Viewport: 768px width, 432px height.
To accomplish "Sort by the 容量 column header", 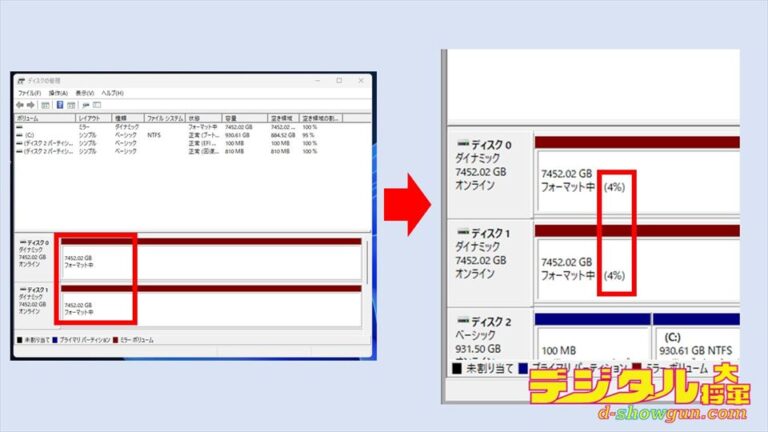I will tap(232, 118).
